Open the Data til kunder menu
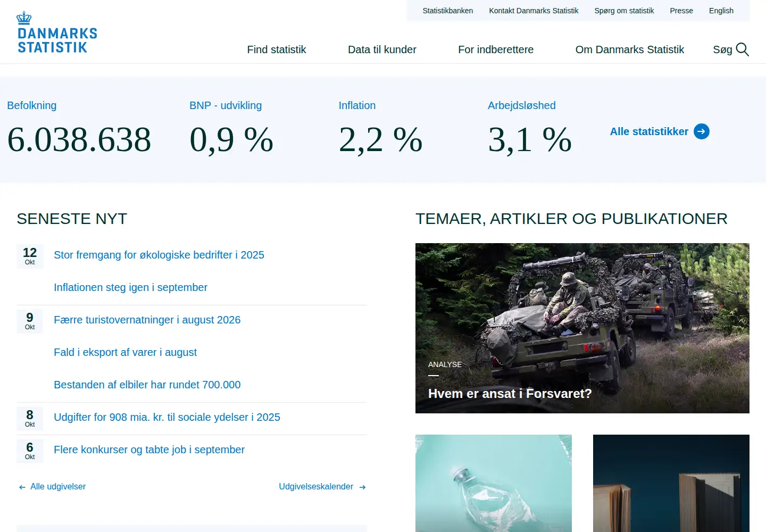The image size is (766, 532). coord(382,49)
